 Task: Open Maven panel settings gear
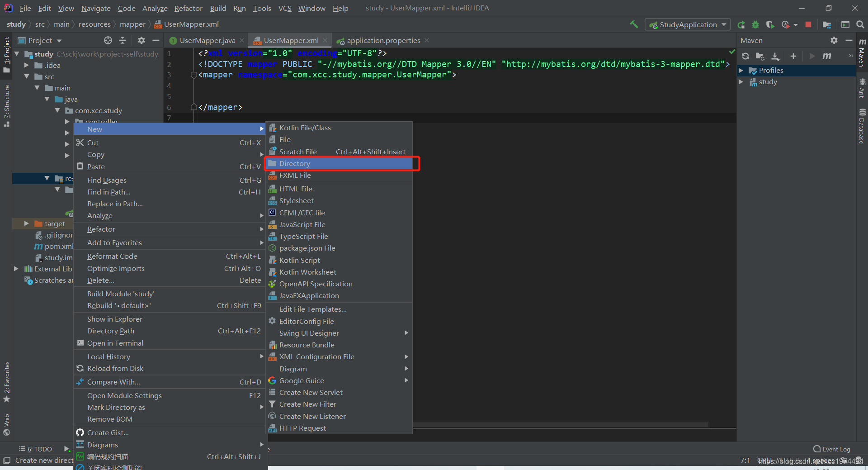point(834,40)
